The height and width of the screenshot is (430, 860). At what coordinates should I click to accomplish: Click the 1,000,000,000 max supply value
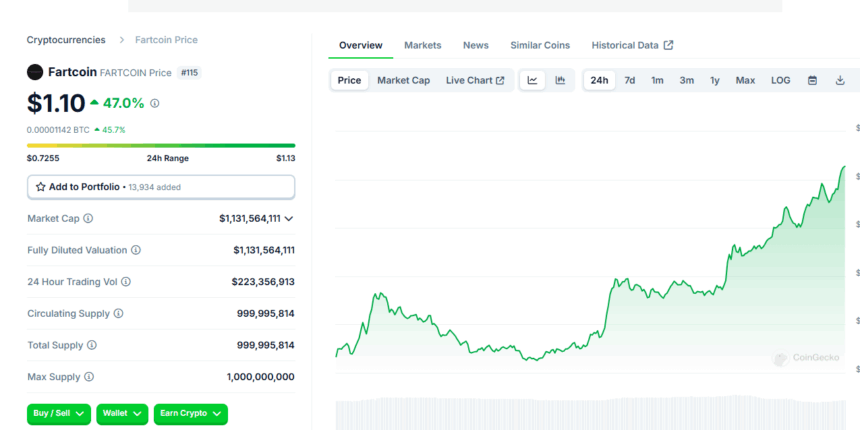(261, 377)
